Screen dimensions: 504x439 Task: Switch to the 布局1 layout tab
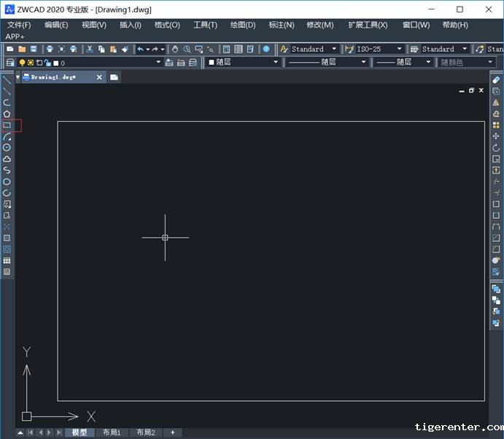click(x=112, y=432)
